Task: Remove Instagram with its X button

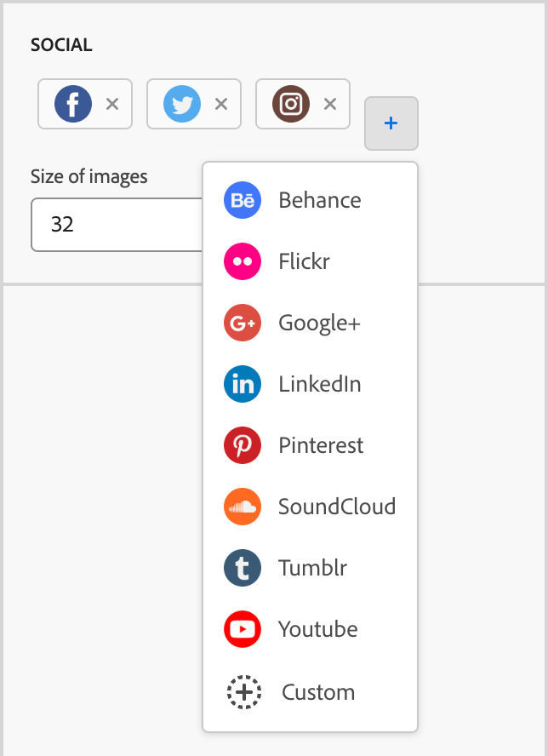Action: pyautogui.click(x=329, y=104)
